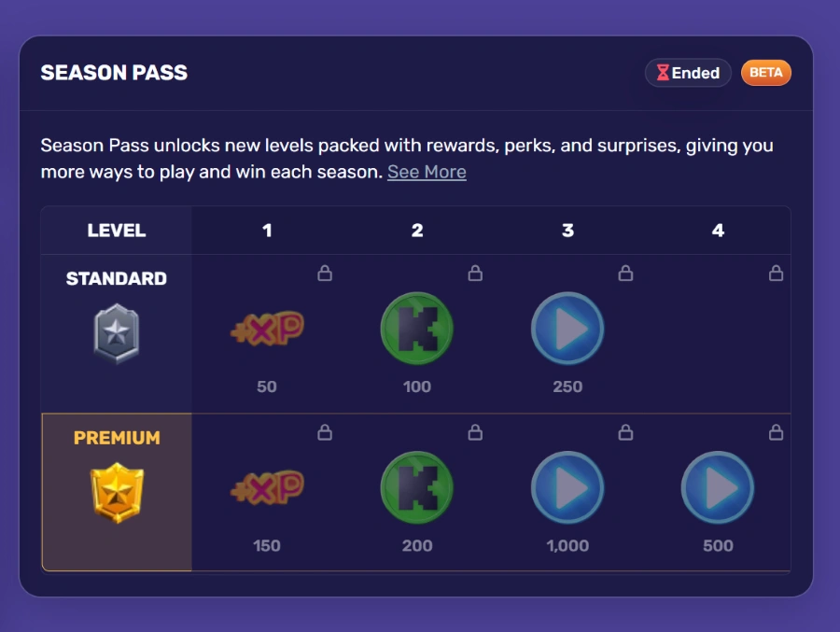Click the 150 XP Premium reward icon
This screenshot has height=632, width=840.
[x=268, y=486]
